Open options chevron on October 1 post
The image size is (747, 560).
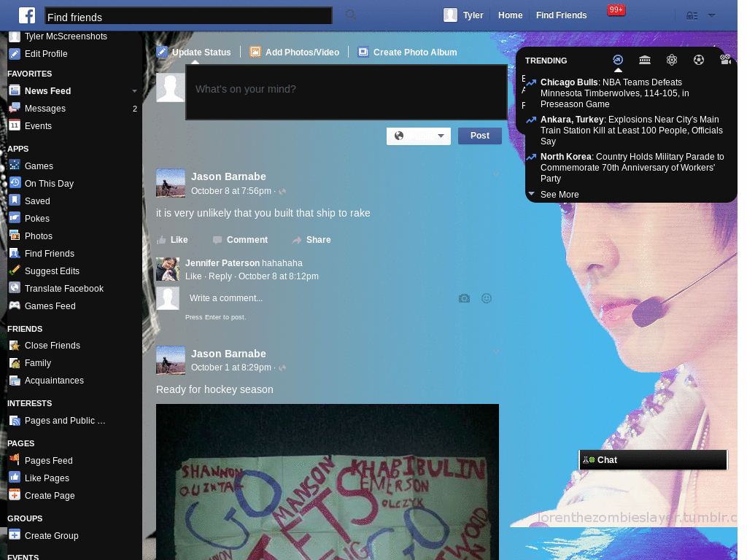point(496,352)
